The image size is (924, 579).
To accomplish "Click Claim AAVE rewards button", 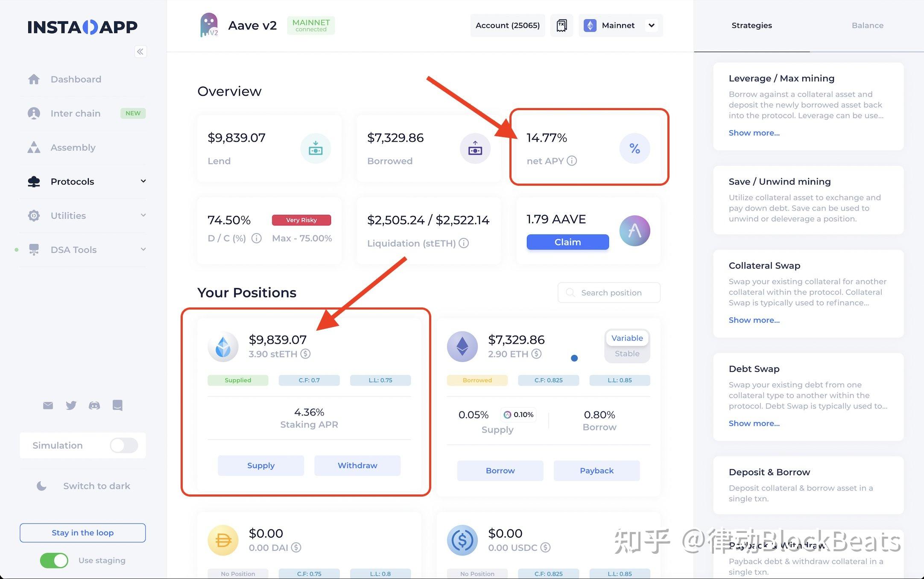I will (x=567, y=242).
